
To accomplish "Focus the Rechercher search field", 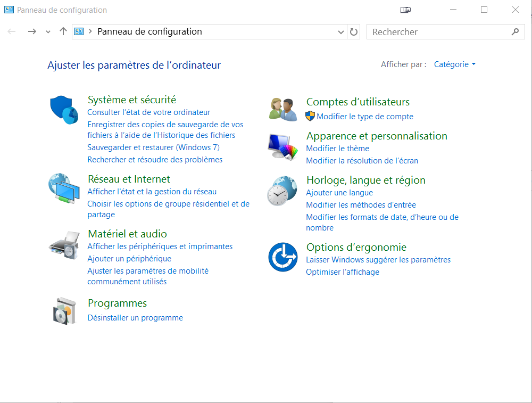I will click(445, 32).
